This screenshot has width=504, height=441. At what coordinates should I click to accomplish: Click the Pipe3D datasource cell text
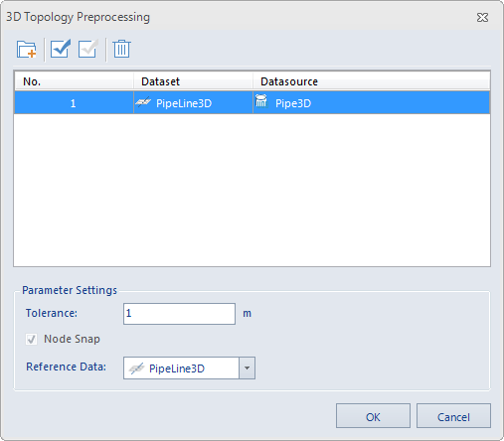[293, 103]
